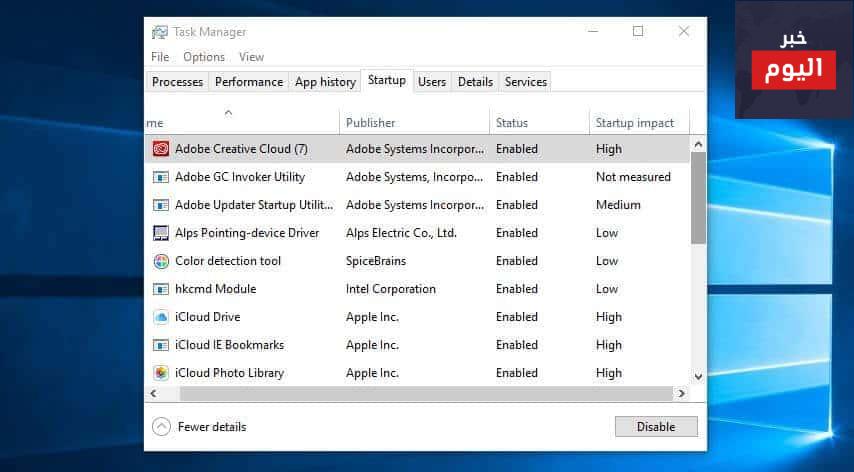Image resolution: width=854 pixels, height=472 pixels.
Task: Click the vertical scrollbar thumb
Action: [698, 198]
